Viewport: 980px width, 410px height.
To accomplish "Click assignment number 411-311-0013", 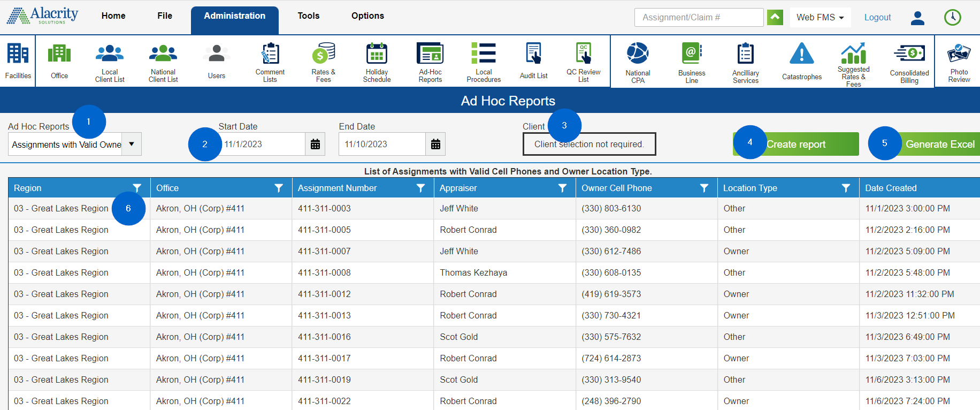I will (325, 315).
